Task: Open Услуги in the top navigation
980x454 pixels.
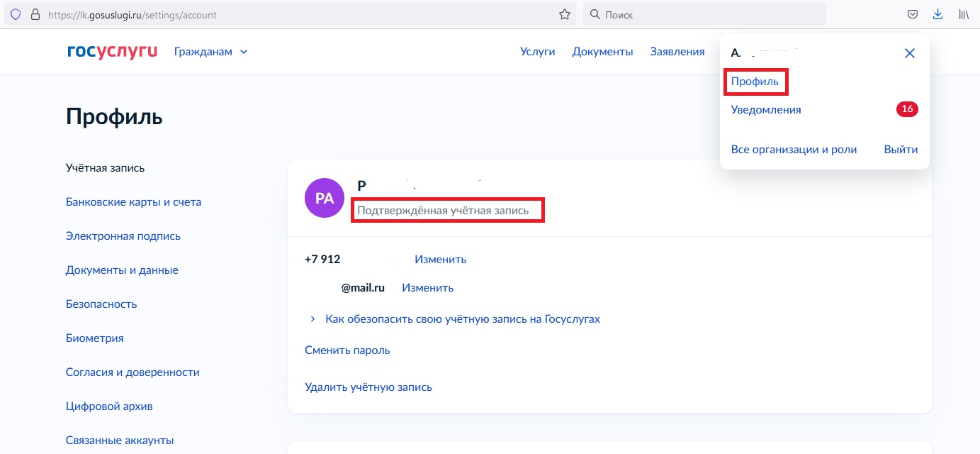Action: [x=537, y=51]
